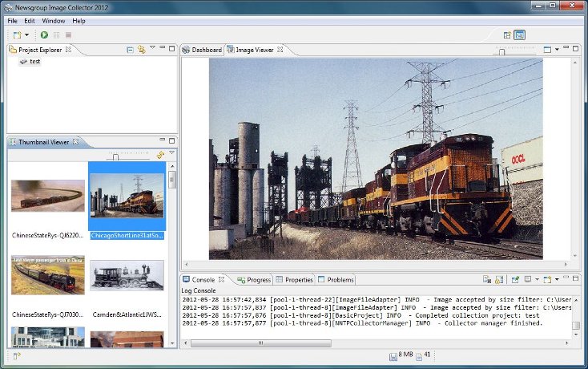Click the console vertical scrollbar
The height and width of the screenshot is (369, 588).
(x=576, y=317)
